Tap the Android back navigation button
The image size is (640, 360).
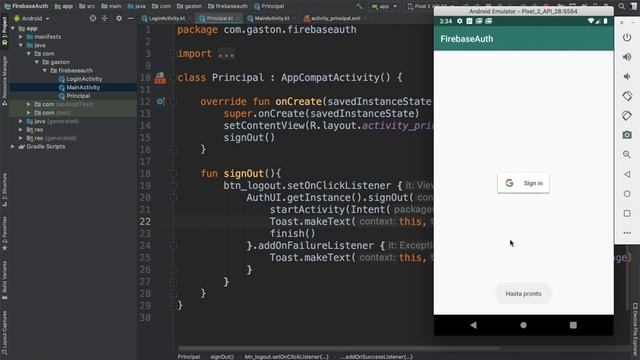pyautogui.click(x=473, y=325)
